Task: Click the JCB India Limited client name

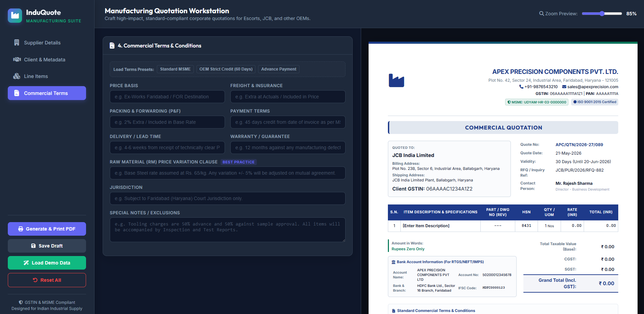Action: [413, 155]
